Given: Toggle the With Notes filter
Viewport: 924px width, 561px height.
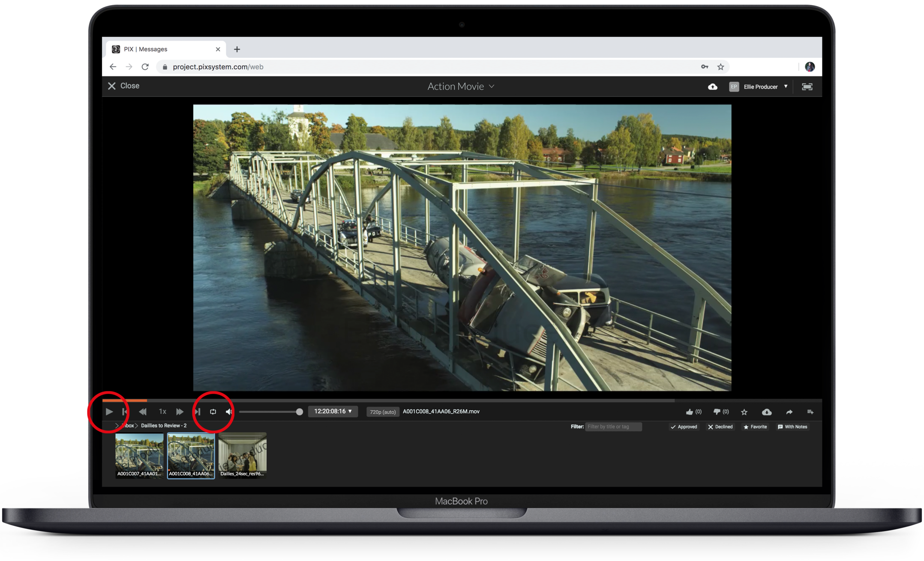Looking at the screenshot, I should click(x=792, y=427).
